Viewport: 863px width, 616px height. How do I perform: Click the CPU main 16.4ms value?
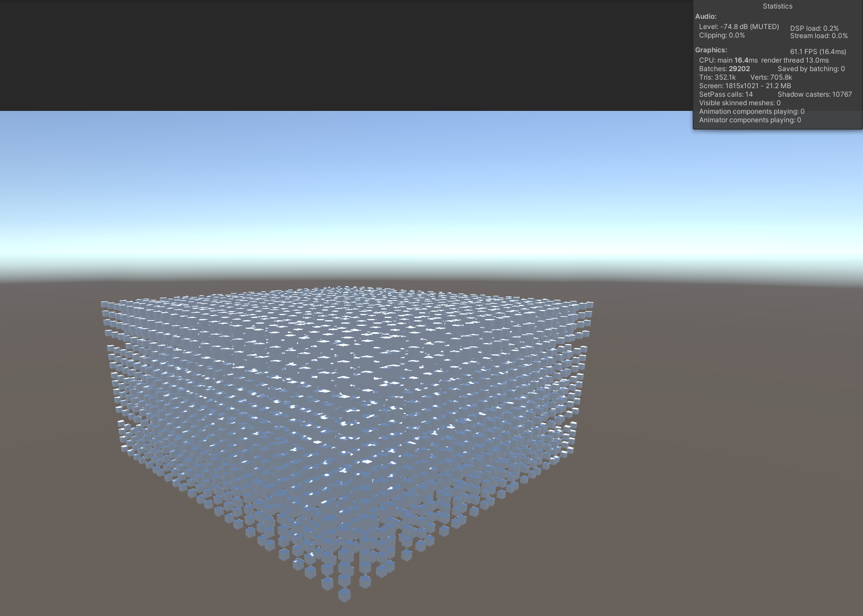pyautogui.click(x=728, y=60)
